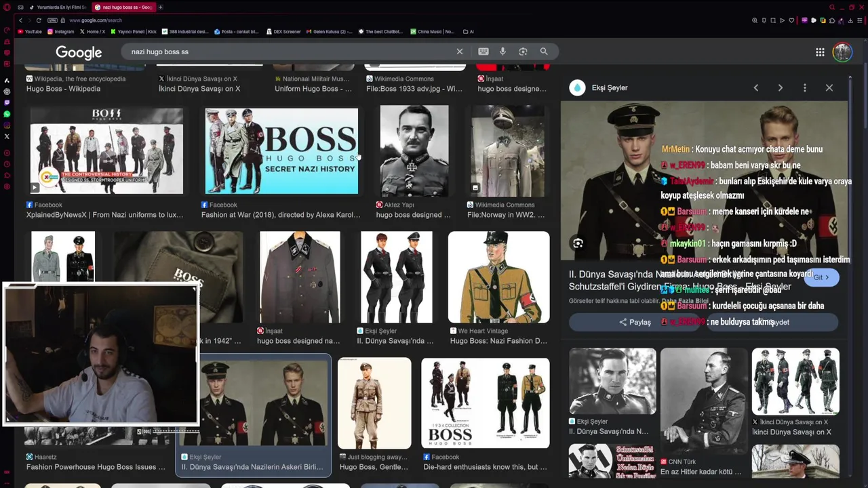Open browser downloads icon
Image resolution: width=868 pixels, height=488 pixels.
coord(850,20)
